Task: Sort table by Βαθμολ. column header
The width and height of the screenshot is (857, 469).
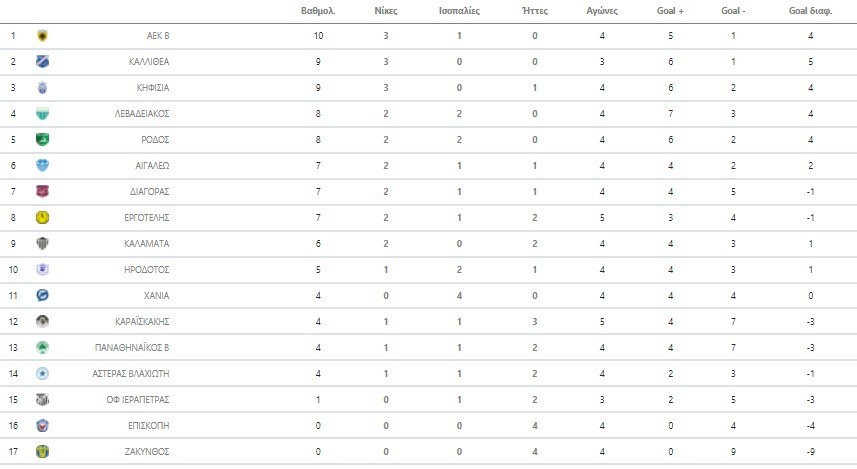Action: click(317, 12)
